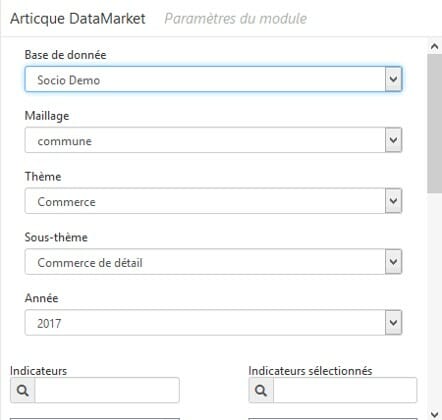442x420 pixels.
Task: Click the Commerce Thème field
Action: click(x=213, y=201)
